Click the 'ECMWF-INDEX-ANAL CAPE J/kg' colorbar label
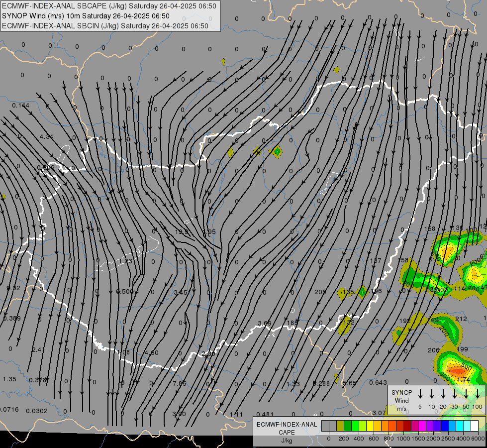The height and width of the screenshot is (448, 487). pos(287,433)
